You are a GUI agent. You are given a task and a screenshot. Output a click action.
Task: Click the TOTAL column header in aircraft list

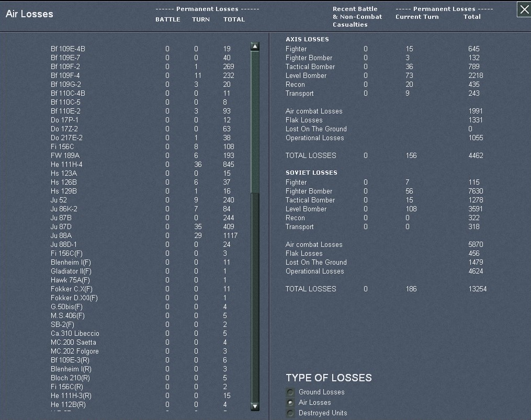pyautogui.click(x=234, y=19)
